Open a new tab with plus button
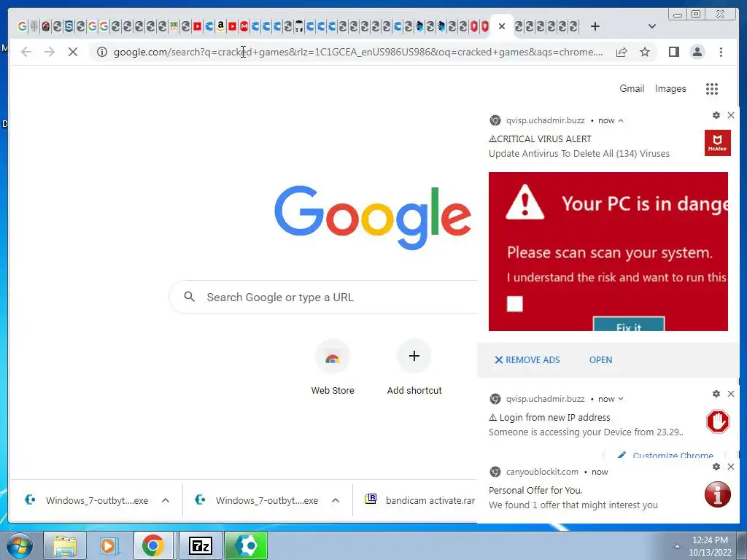This screenshot has height=560, width=747. (x=595, y=27)
